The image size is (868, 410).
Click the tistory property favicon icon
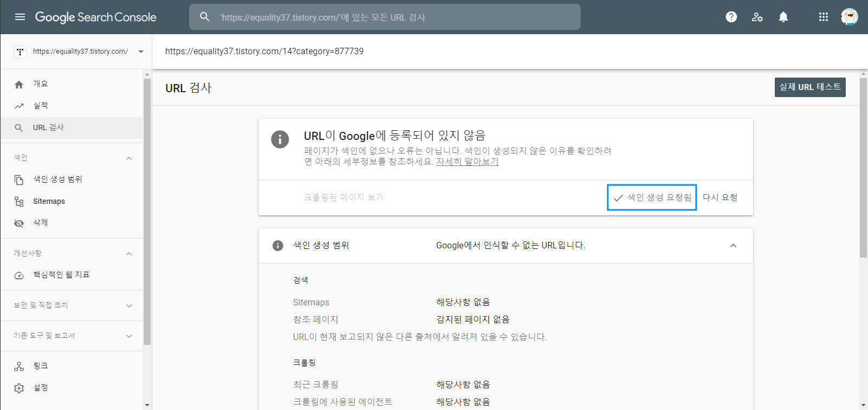click(20, 52)
